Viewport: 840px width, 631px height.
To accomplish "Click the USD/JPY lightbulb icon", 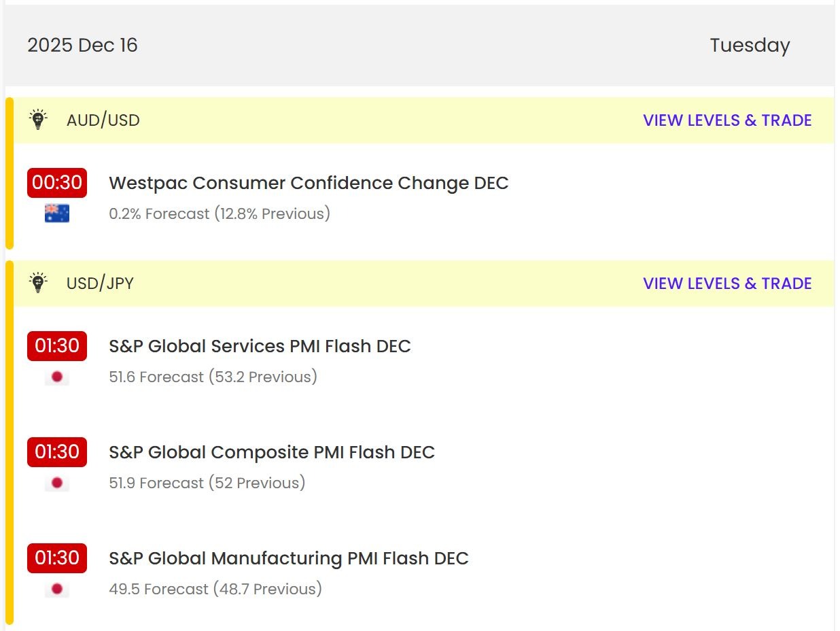I will (38, 283).
